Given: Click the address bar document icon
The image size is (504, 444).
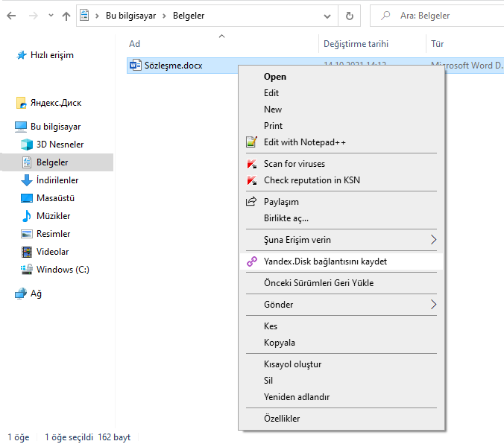Looking at the screenshot, I should 84,15.
